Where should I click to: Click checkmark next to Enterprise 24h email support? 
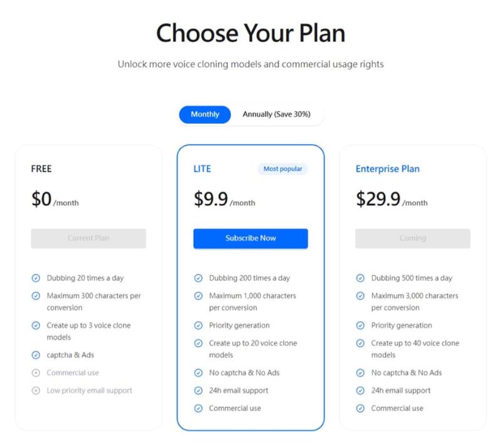pyautogui.click(x=360, y=391)
